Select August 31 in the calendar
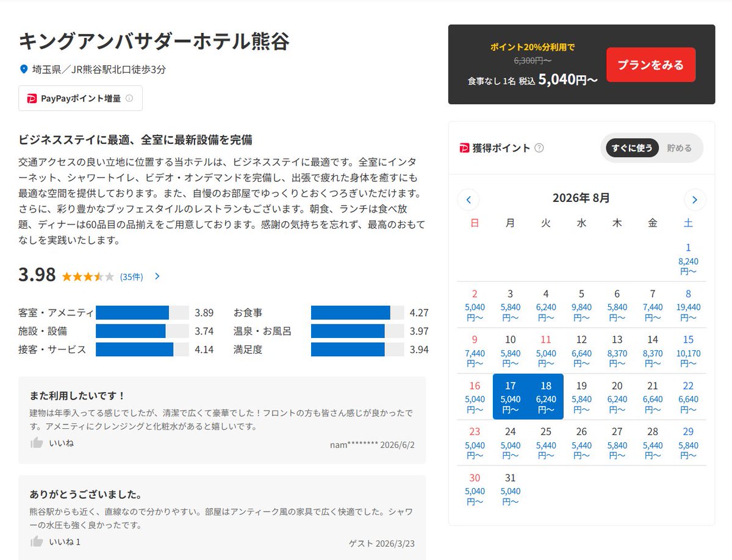The height and width of the screenshot is (560, 732). click(511, 489)
